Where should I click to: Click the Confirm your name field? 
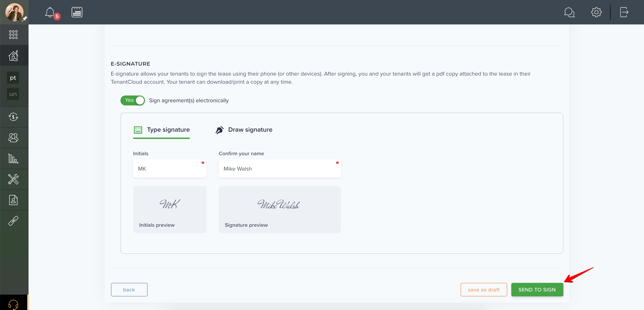coord(279,169)
